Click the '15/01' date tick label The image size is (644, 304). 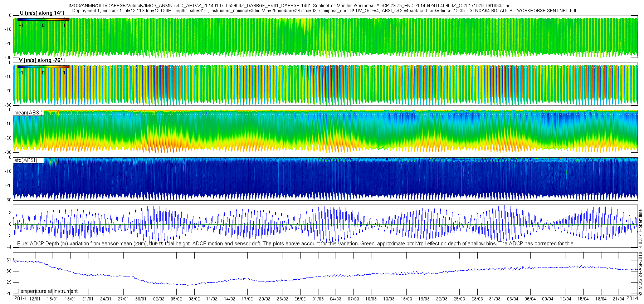[52, 299]
